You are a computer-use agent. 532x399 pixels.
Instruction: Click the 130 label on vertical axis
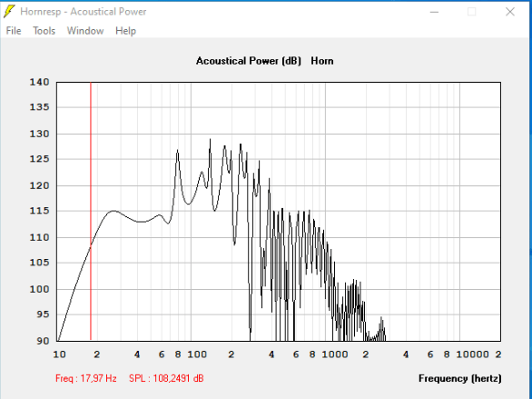pyautogui.click(x=40, y=135)
